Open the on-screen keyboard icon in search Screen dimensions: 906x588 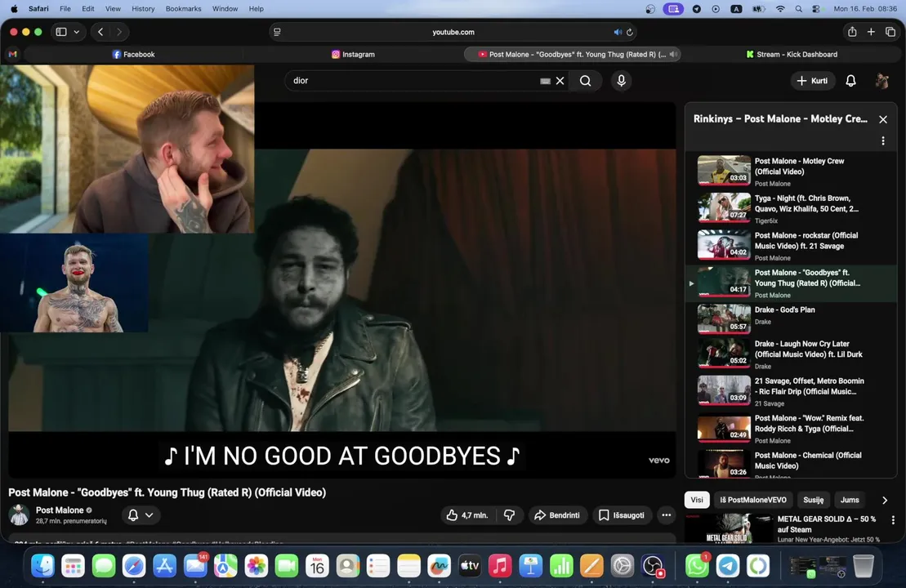545,81
